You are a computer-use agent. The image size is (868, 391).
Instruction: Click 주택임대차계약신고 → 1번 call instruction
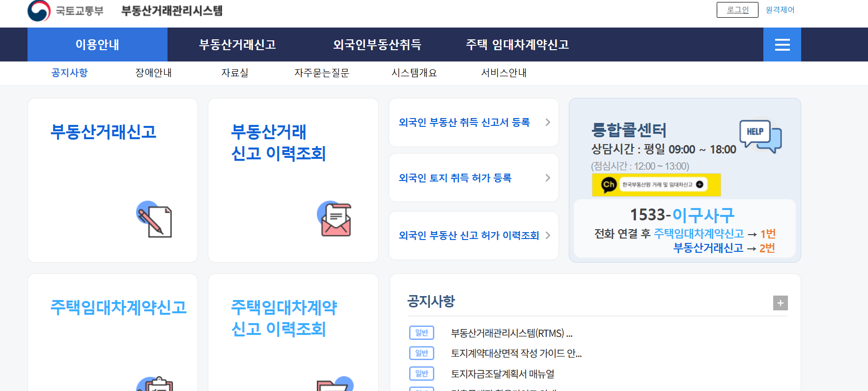pyautogui.click(x=715, y=234)
